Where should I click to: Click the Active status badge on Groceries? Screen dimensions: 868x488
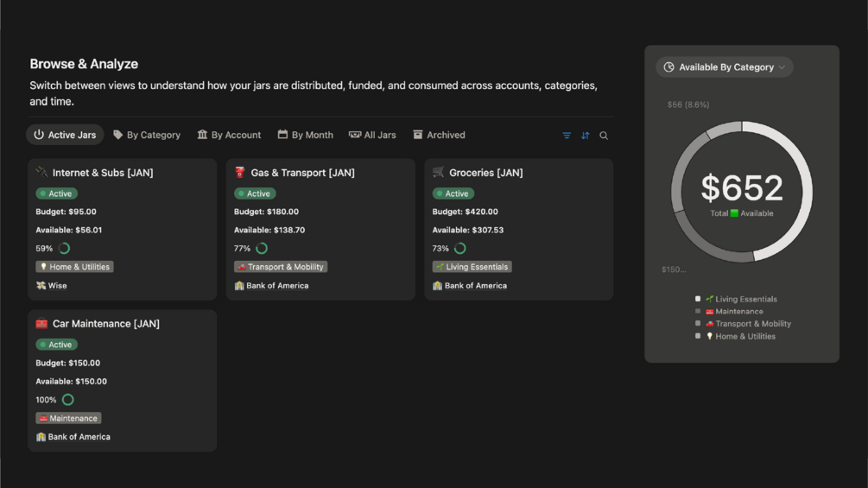453,193
